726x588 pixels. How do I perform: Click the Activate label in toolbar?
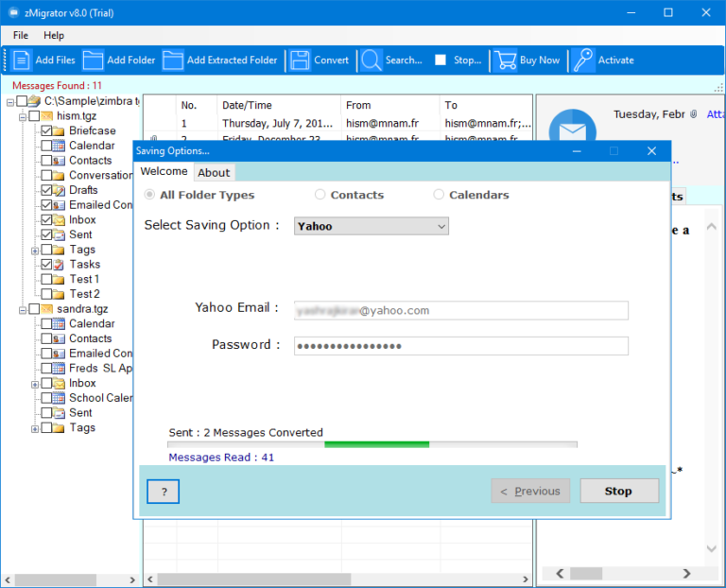coord(615,61)
